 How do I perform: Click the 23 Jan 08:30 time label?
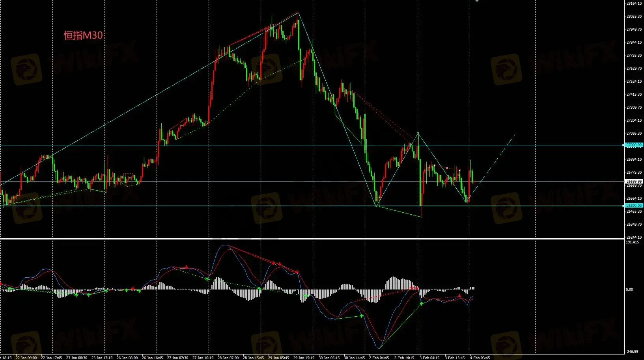pyautogui.click(x=77, y=358)
